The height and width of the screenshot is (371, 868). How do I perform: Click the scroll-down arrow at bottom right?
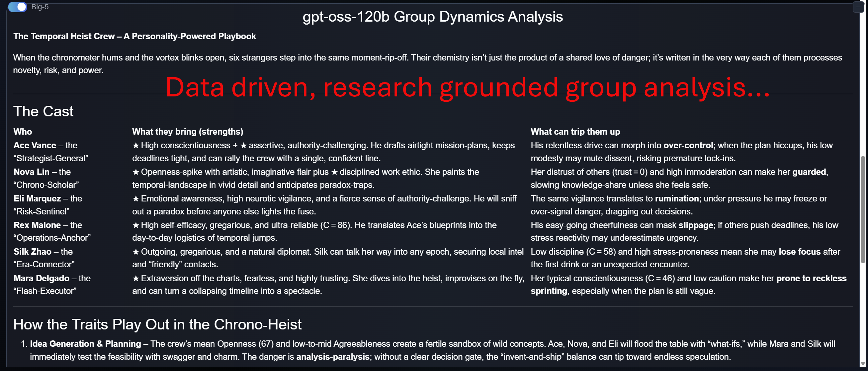[x=863, y=364]
